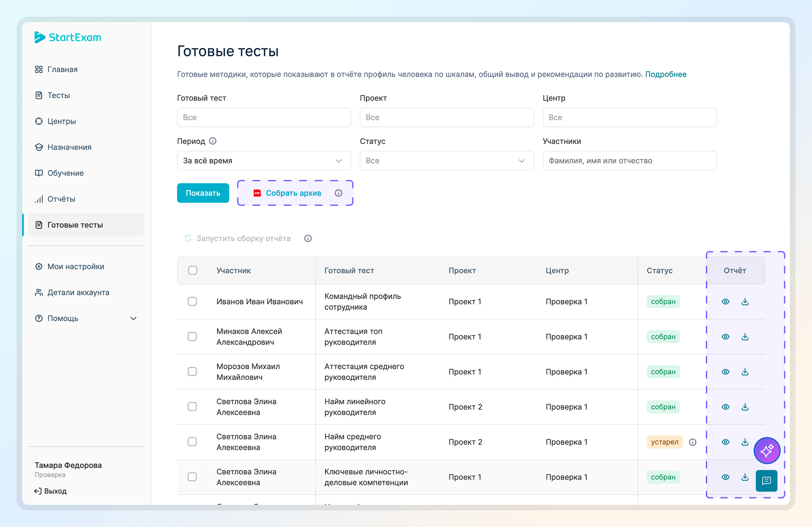Open the Период dropdown
Viewport: 812px width, 527px height.
264,161
